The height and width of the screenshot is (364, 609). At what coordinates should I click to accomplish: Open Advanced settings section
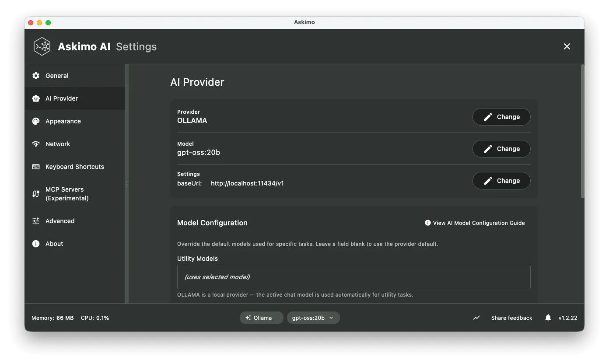click(x=75, y=221)
